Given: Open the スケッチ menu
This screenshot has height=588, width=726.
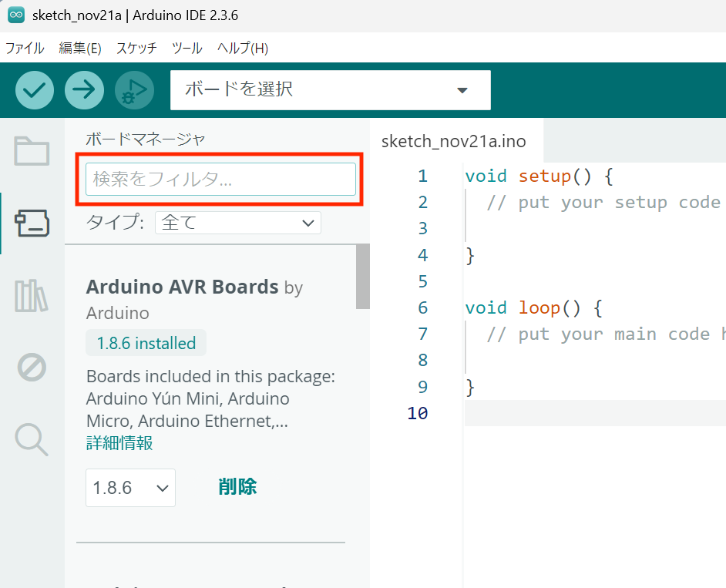Looking at the screenshot, I should pos(136,48).
